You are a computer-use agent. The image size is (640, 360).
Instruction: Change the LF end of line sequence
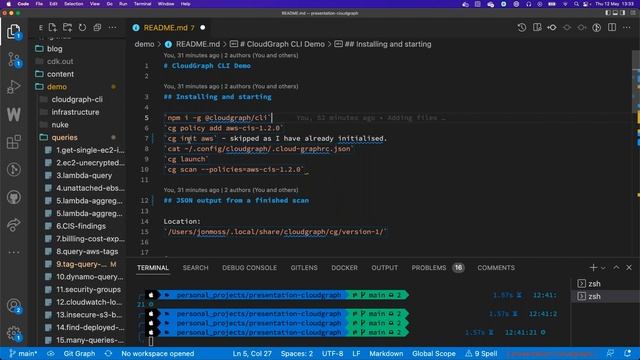(x=356, y=353)
